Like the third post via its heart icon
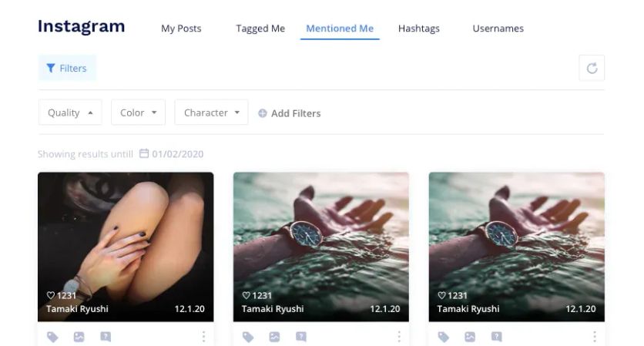This screenshot has height=346, width=644. (441, 295)
